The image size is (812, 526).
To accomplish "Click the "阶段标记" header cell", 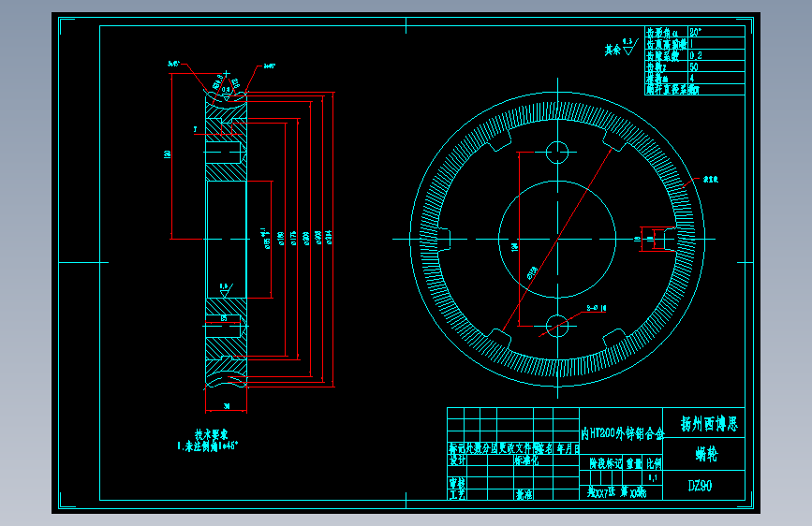I will (x=606, y=463).
